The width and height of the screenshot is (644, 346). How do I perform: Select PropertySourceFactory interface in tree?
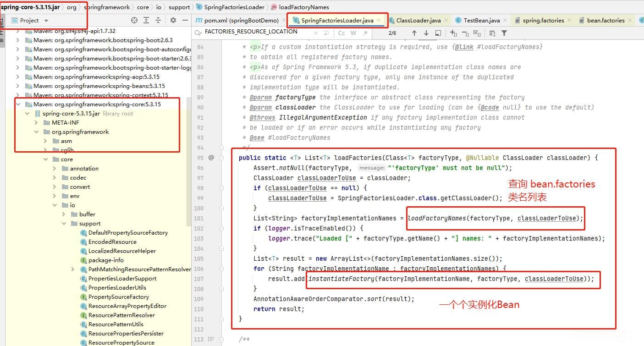(x=115, y=297)
